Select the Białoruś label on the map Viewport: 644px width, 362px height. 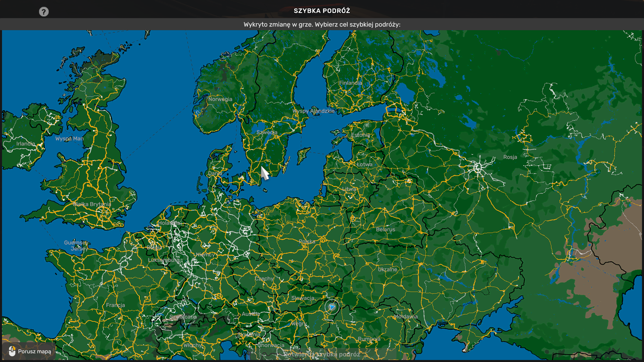pyautogui.click(x=385, y=229)
